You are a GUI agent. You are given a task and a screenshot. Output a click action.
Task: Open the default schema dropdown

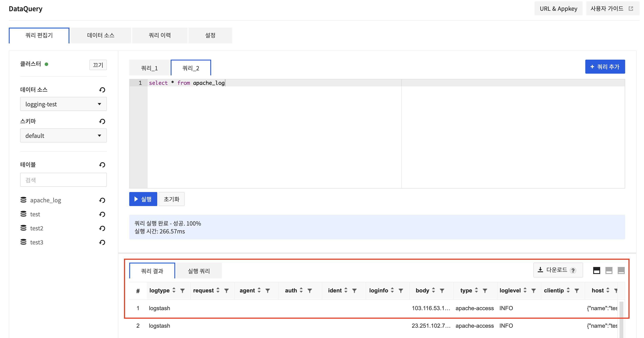coord(63,136)
